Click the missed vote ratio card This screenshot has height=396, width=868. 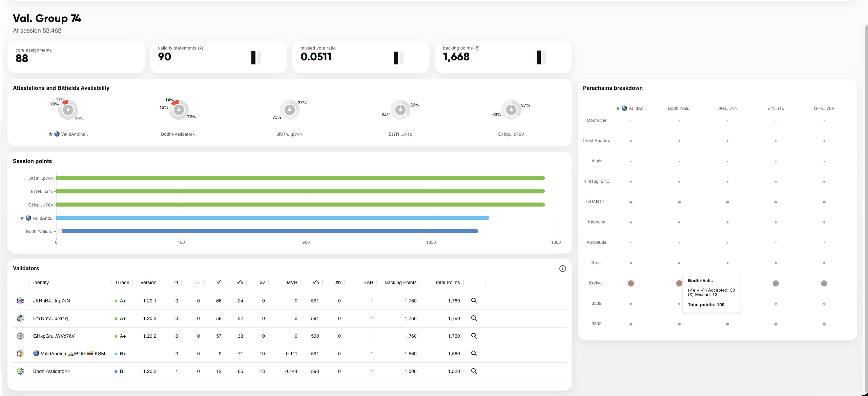click(360, 57)
